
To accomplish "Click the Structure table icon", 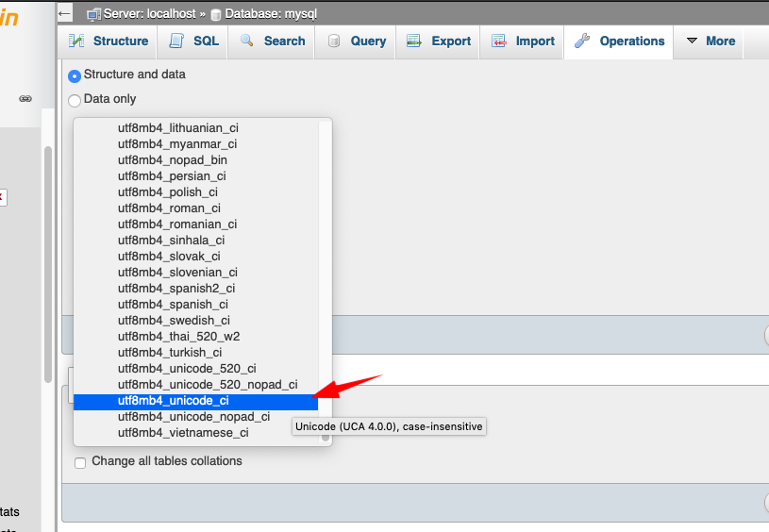I will point(76,41).
